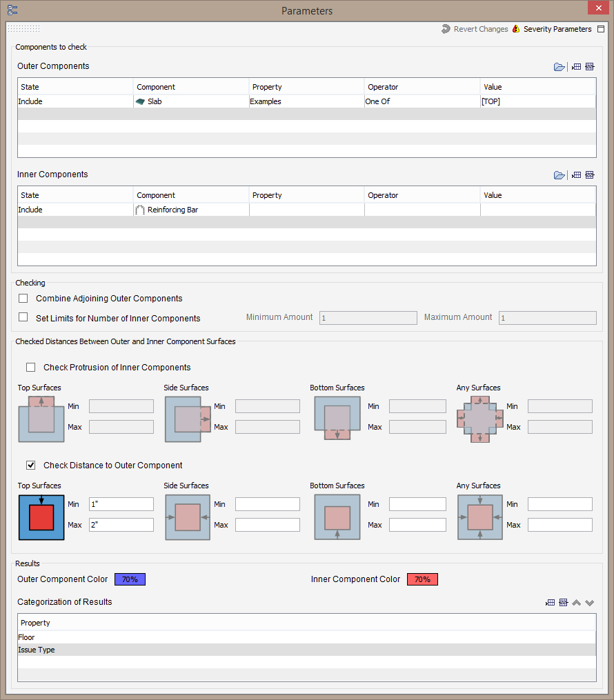The height and width of the screenshot is (700, 614).
Task: Add row icon in Inner Components
Action: click(577, 175)
